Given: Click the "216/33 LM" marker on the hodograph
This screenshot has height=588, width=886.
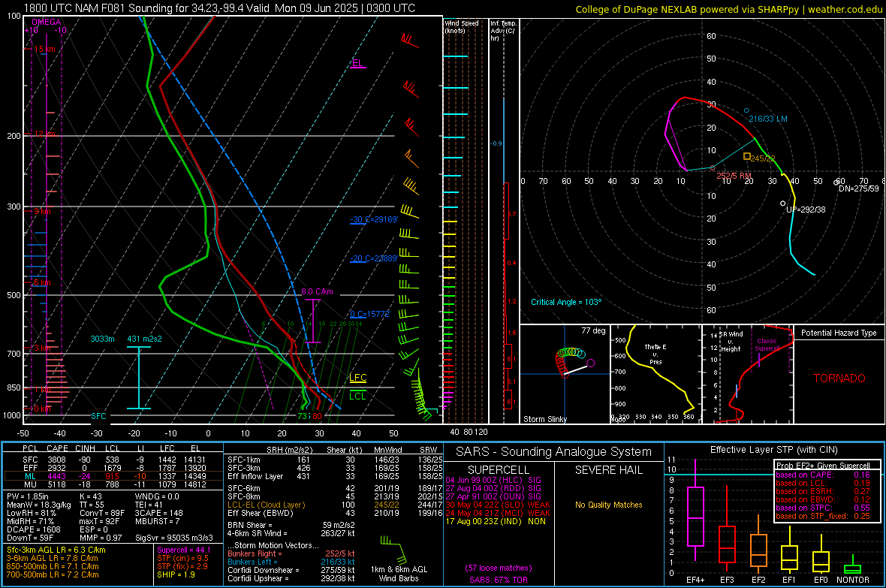Looking at the screenshot, I should (x=768, y=119).
